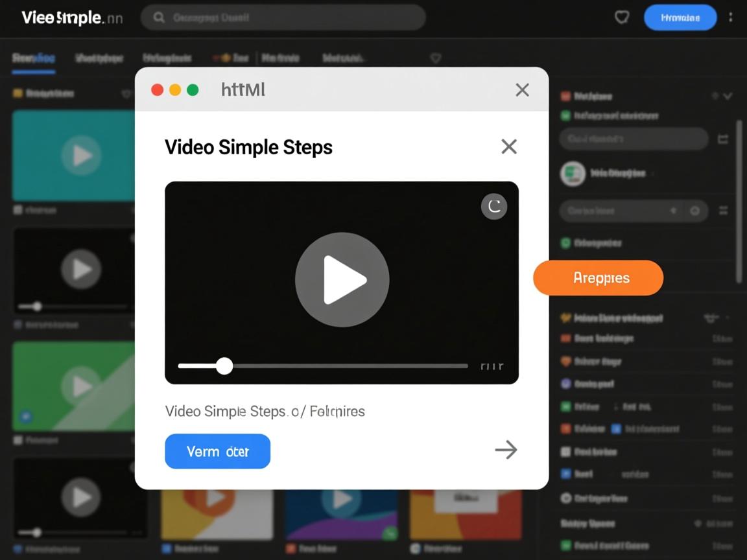Expand the chevron at top of right sidebar

pos(728,96)
